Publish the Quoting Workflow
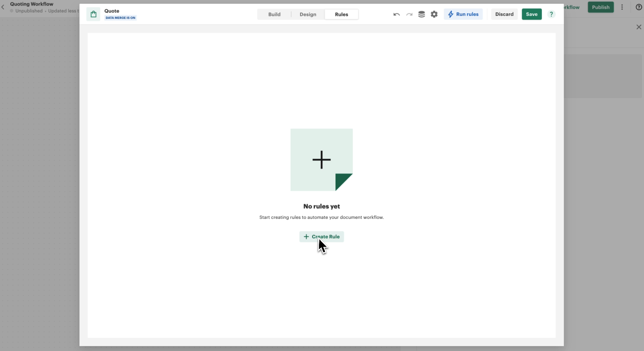The width and height of the screenshot is (644, 351). coord(600,7)
